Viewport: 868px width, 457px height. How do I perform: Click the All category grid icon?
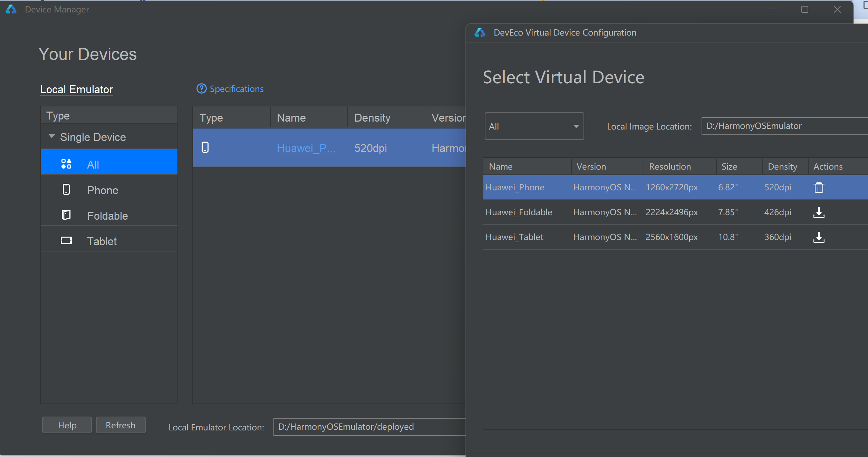pos(66,164)
